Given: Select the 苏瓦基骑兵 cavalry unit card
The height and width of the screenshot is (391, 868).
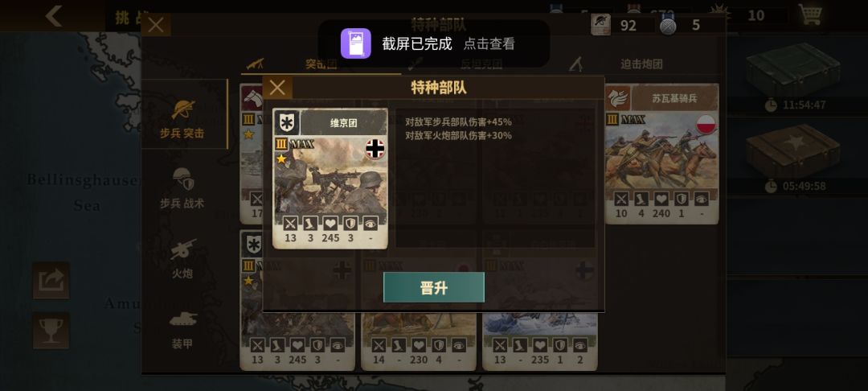Looking at the screenshot, I should tap(661, 154).
